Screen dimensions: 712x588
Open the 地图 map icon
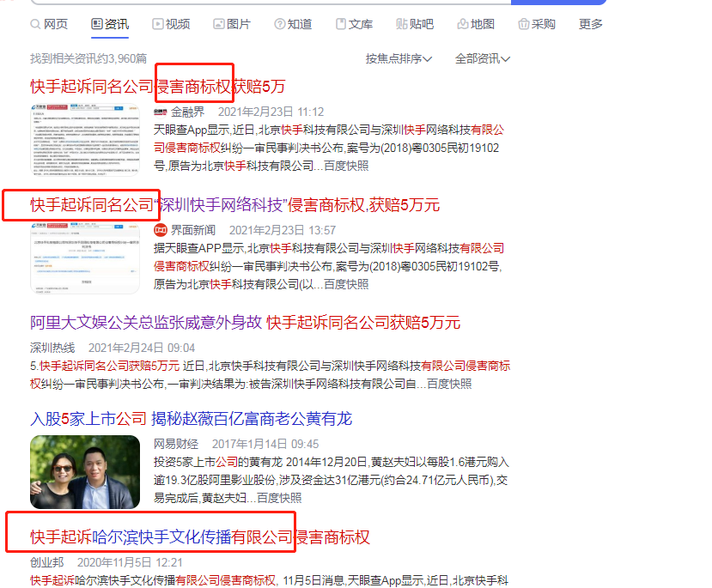465,24
